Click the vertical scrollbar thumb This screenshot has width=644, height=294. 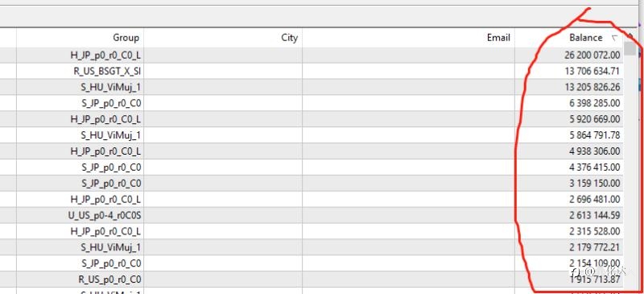pos(630,48)
